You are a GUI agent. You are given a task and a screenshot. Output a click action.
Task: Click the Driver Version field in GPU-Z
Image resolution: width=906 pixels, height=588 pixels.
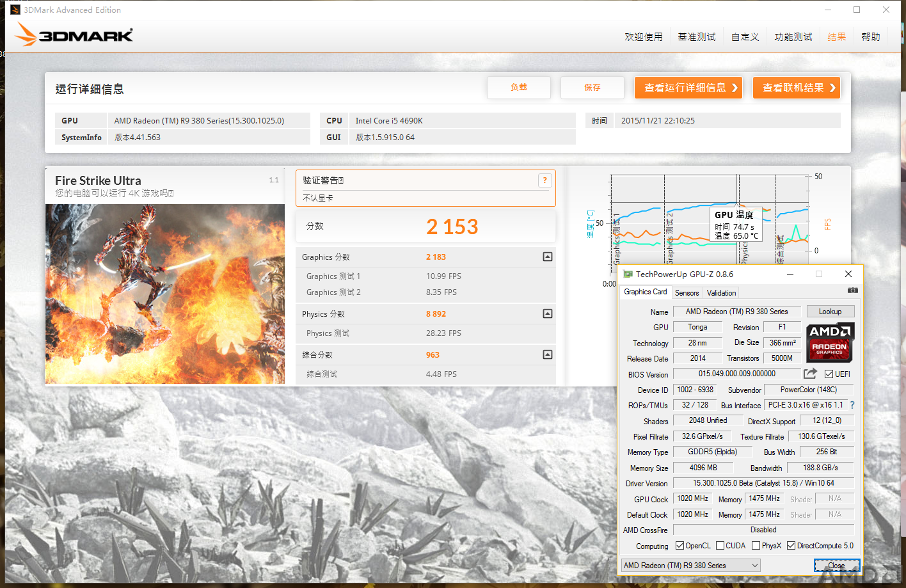[x=763, y=483]
